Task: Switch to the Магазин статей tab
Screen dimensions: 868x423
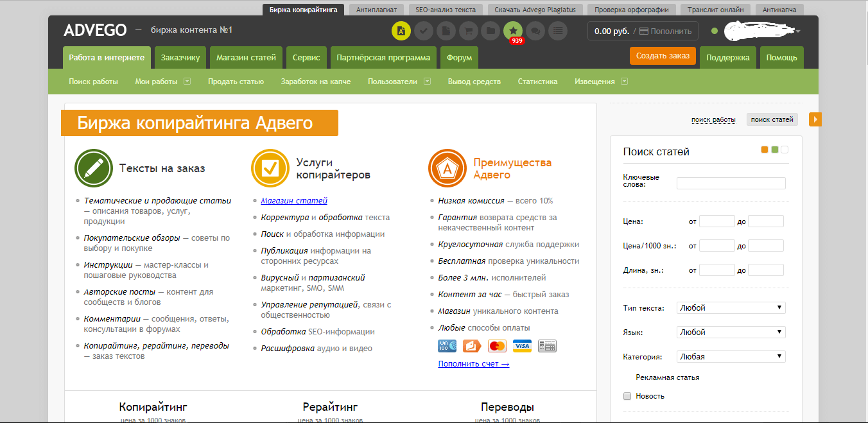Action: (245, 58)
